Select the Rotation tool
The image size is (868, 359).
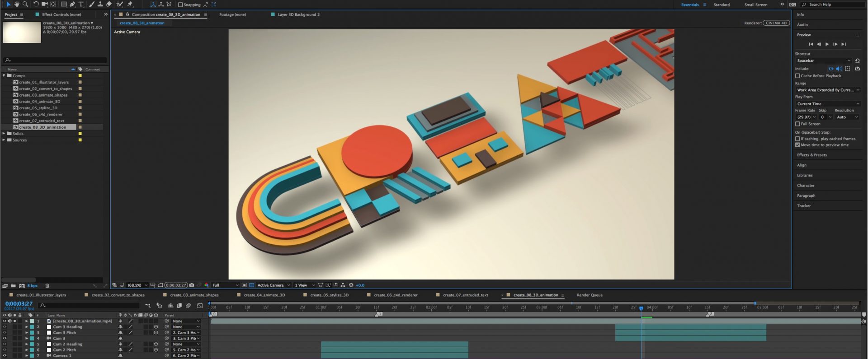click(x=36, y=4)
